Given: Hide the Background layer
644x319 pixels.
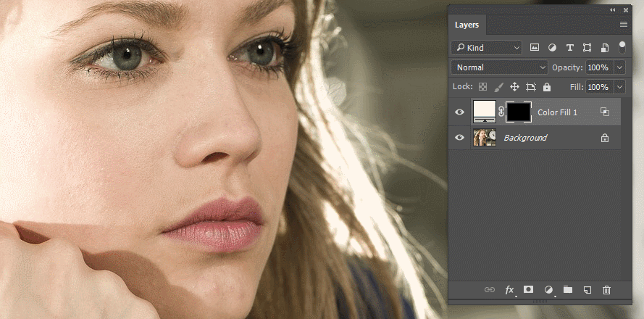Looking at the screenshot, I should 459,137.
